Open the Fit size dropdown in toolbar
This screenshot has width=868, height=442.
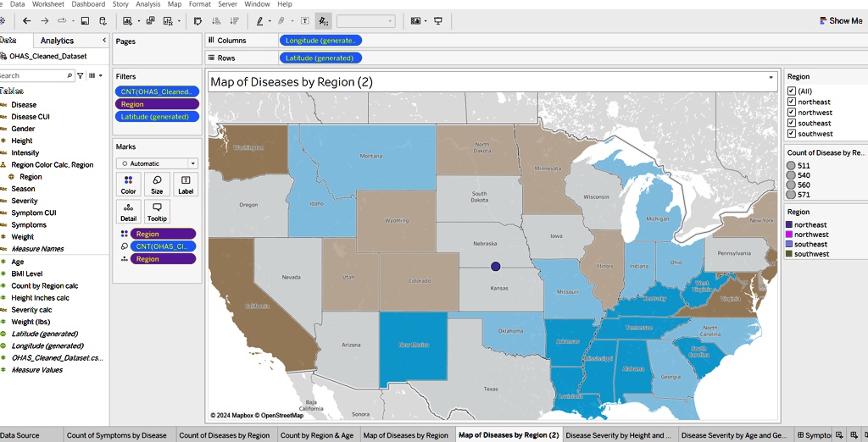(x=366, y=21)
